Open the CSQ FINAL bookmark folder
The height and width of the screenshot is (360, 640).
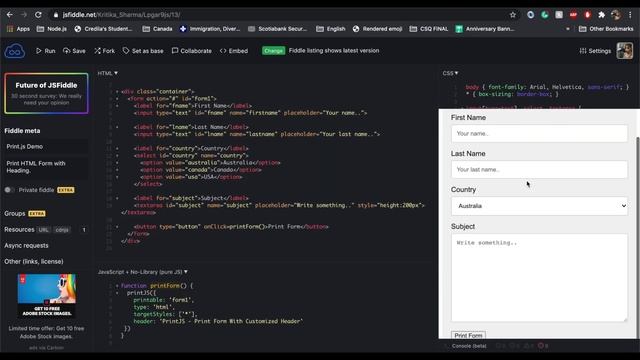point(429,29)
